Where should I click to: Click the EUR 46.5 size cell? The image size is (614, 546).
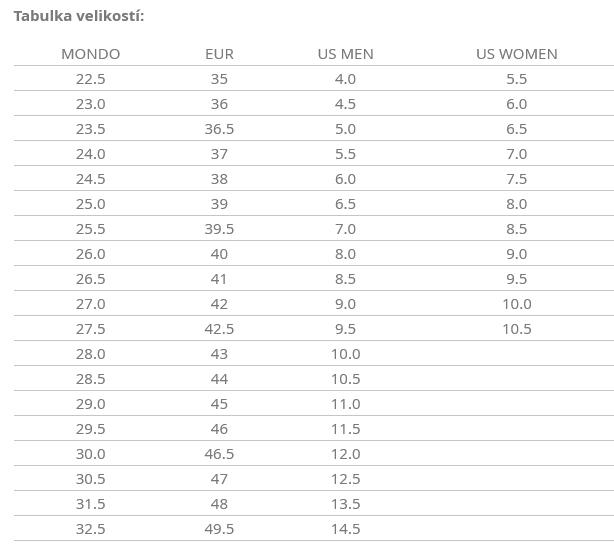pos(219,454)
